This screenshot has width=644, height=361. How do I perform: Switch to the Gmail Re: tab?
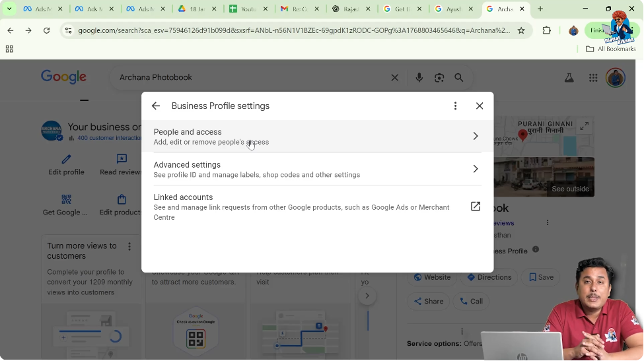coord(300,9)
